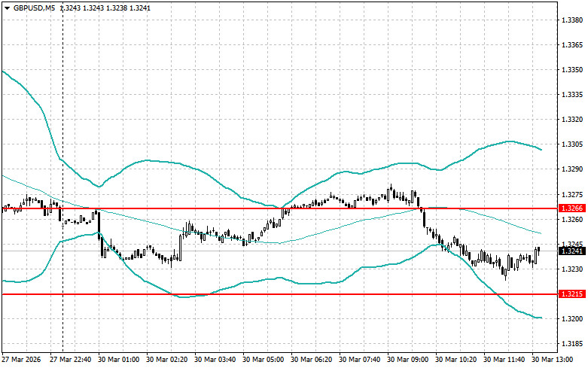Click the 30 Mar 05:00 time label
Image resolution: width=588 pixels, height=368 pixels.
[x=264, y=360]
